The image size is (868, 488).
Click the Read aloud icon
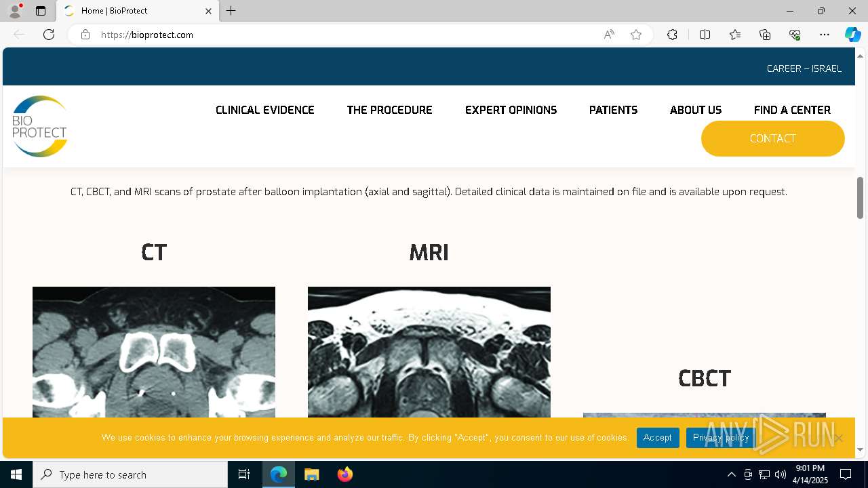tap(609, 35)
